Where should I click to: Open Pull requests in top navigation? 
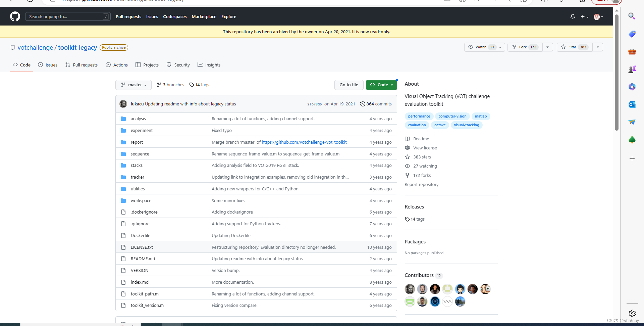pos(128,16)
